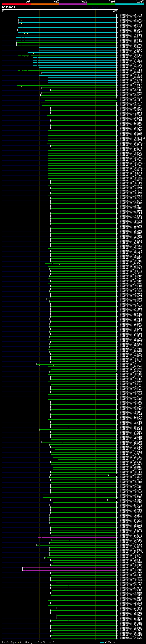Click the UniRef100_B0M0U6 label
Viewport: 146px width, 644px height.
(x=131, y=497)
